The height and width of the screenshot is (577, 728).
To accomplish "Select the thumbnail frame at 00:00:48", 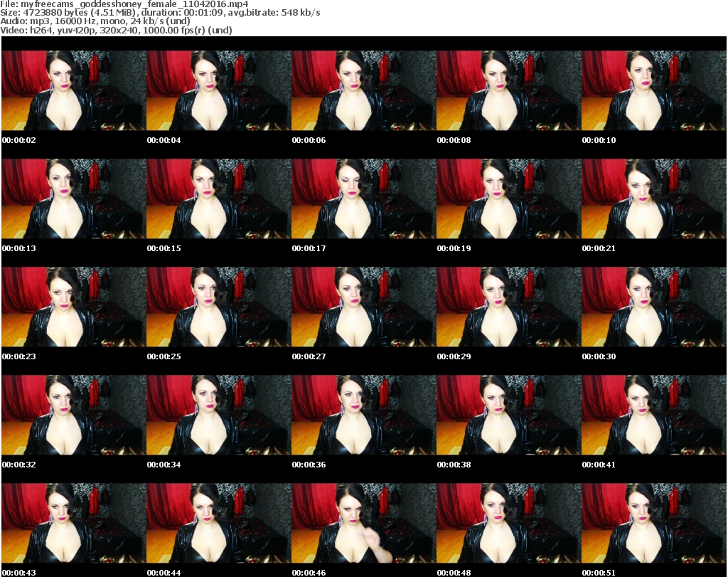I will [508, 523].
